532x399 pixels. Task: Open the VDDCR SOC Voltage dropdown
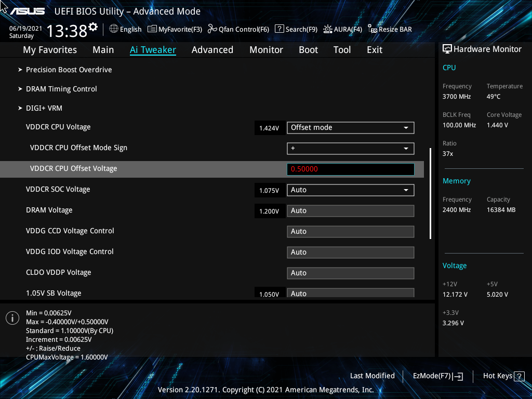(350, 190)
